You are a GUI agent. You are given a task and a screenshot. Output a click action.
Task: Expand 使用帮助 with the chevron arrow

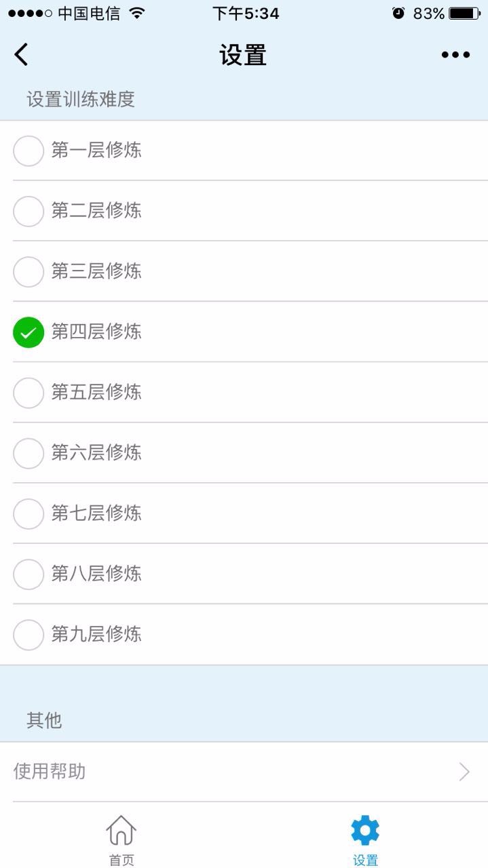(x=464, y=772)
